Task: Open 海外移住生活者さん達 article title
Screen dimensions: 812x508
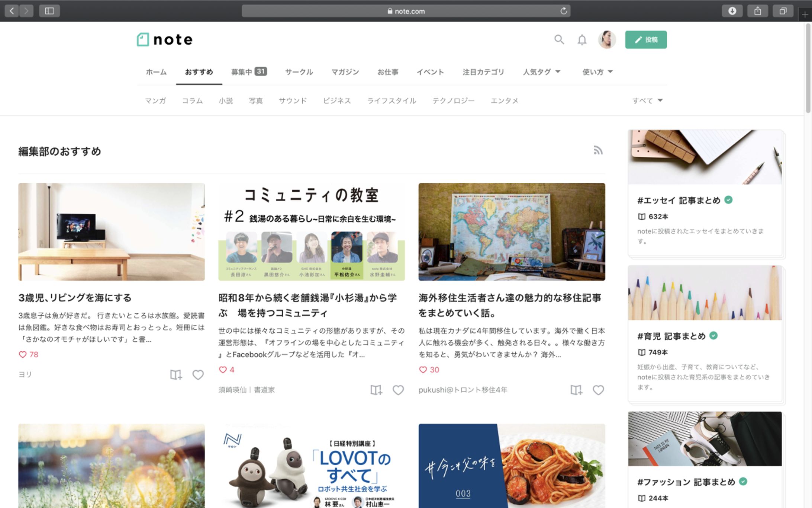Action: (510, 305)
